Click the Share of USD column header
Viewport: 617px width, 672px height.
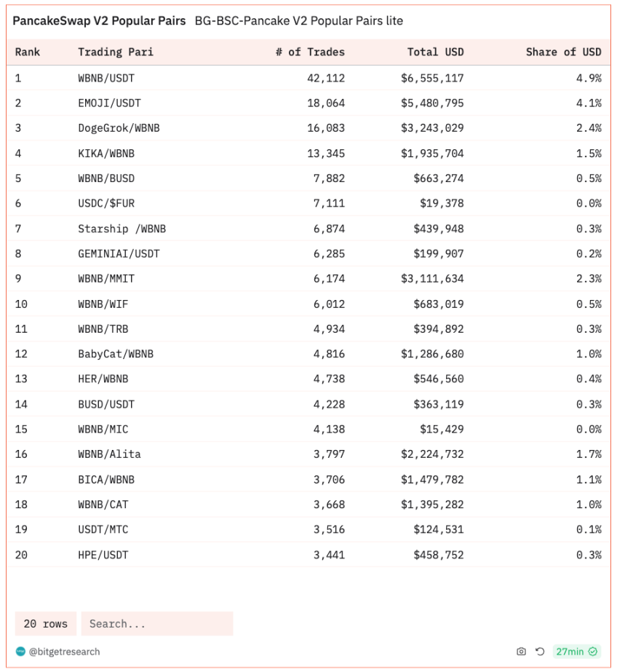pos(563,52)
